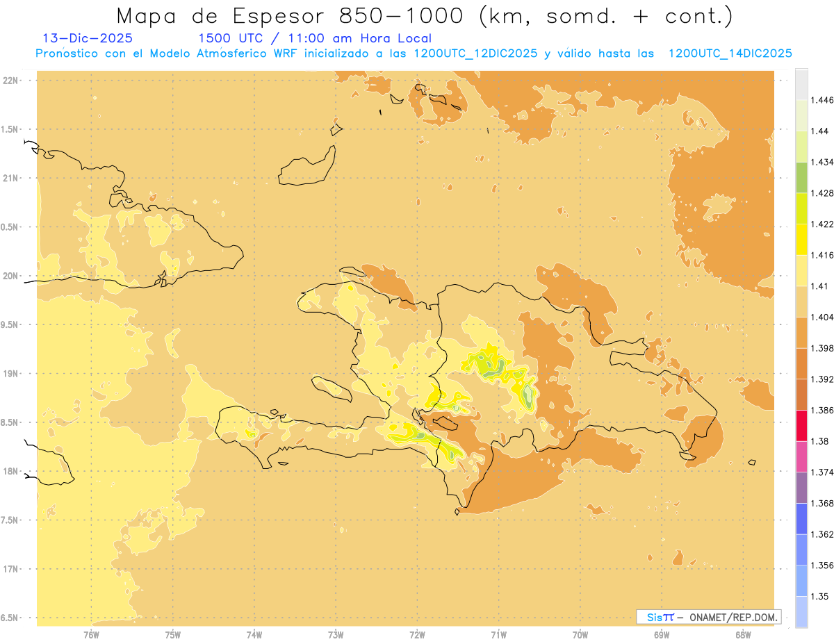Click the legend value 1.44
Image resolution: width=834 pixels, height=644 pixels.
click(820, 131)
